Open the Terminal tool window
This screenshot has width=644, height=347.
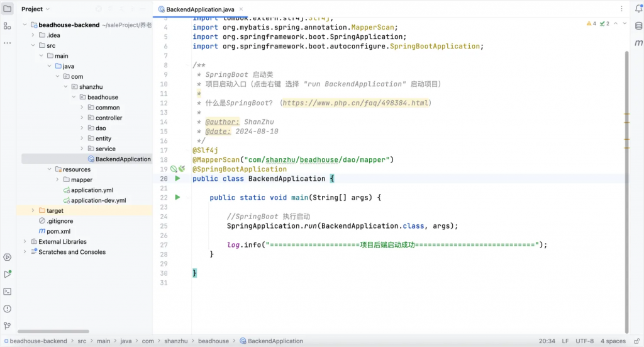(7, 292)
